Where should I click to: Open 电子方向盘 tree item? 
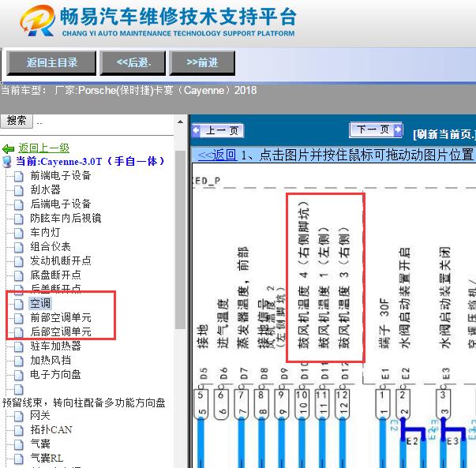pos(55,375)
